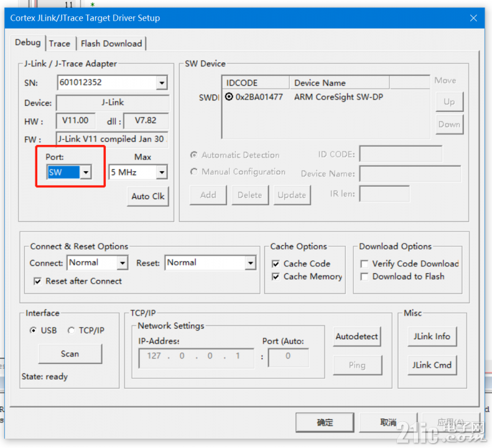The height and width of the screenshot is (448, 492).
Task: Click the Auto Clk button
Action: click(x=148, y=197)
